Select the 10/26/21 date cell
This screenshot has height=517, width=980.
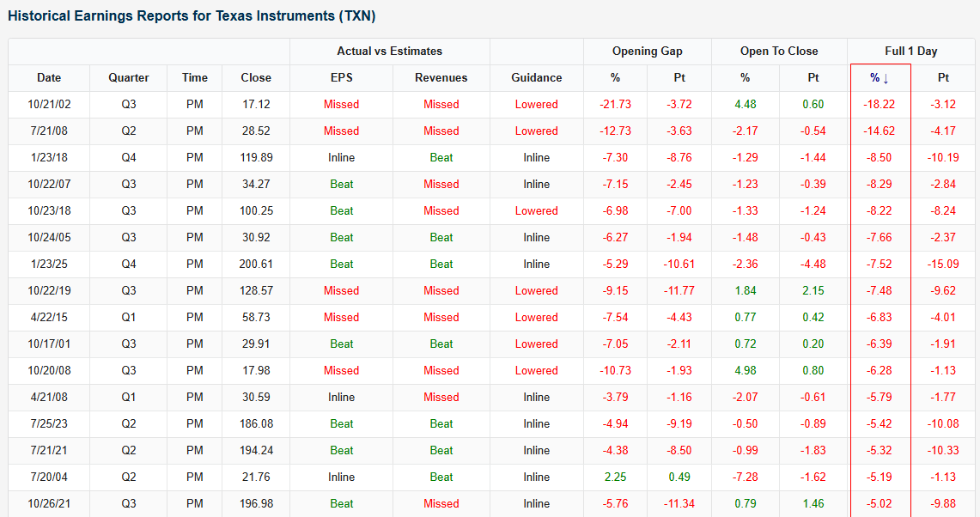49,503
